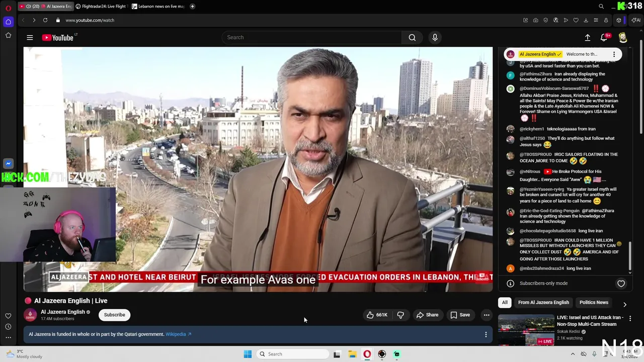This screenshot has width=644, height=362.
Task: Click the YouTube search magnifier button
Action: click(412, 37)
